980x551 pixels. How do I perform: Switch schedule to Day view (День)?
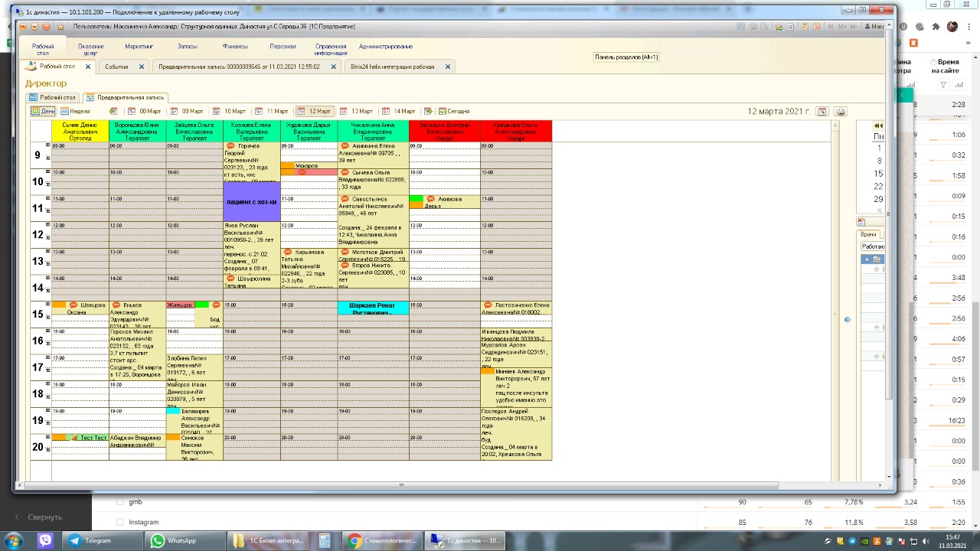tap(43, 112)
